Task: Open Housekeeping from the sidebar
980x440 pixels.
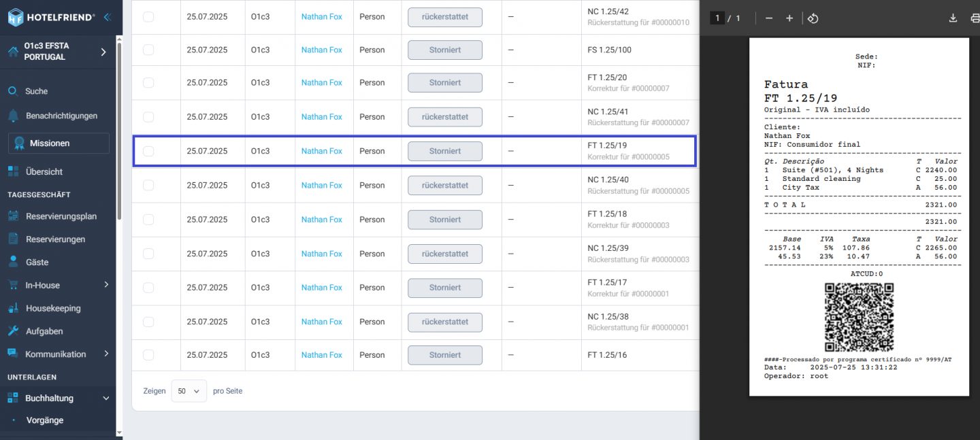Action: coord(53,308)
